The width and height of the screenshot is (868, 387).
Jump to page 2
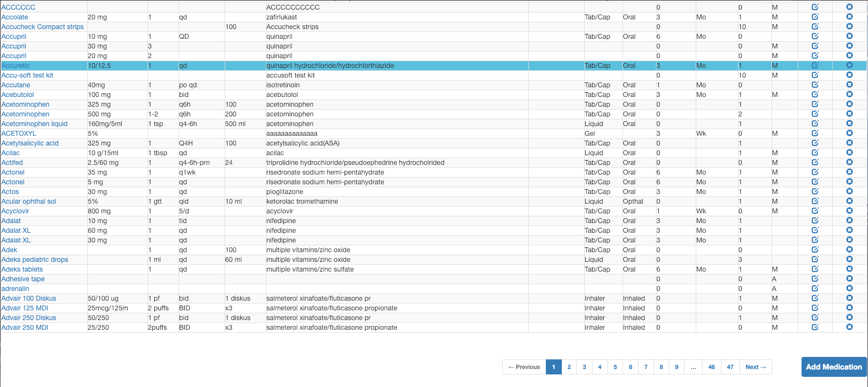(569, 367)
